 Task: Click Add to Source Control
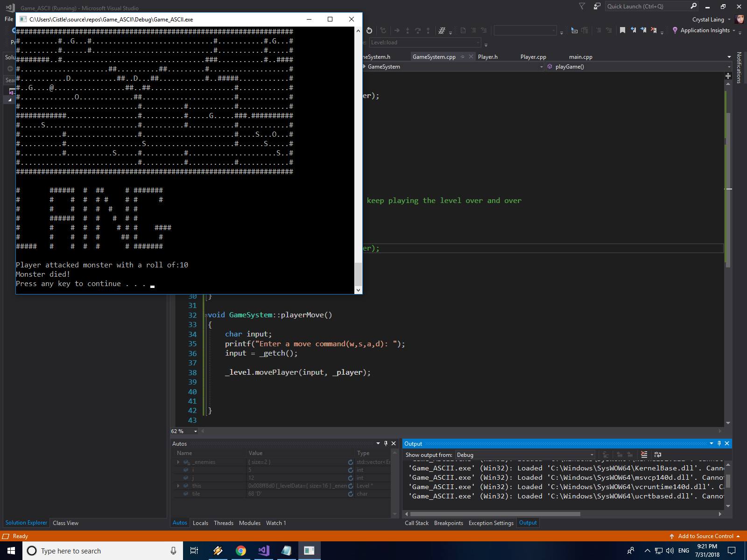pos(705,536)
